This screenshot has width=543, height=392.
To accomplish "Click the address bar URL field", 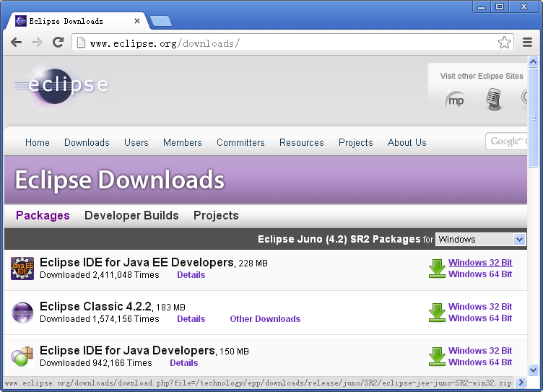I will [291, 43].
